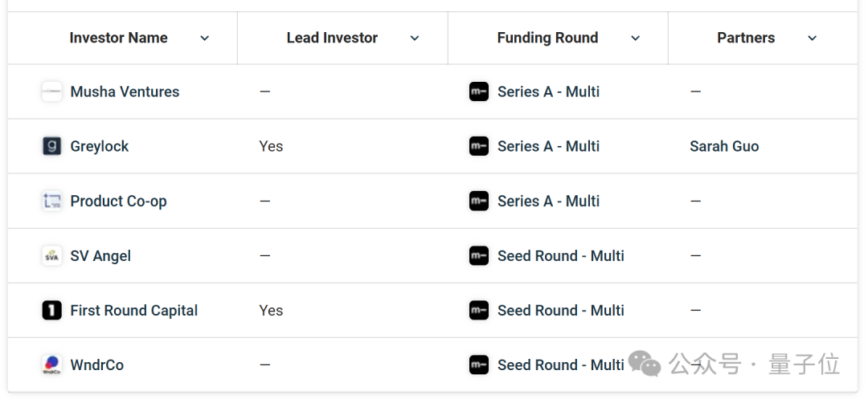Open the Lead Investor column dropdown

coord(415,39)
